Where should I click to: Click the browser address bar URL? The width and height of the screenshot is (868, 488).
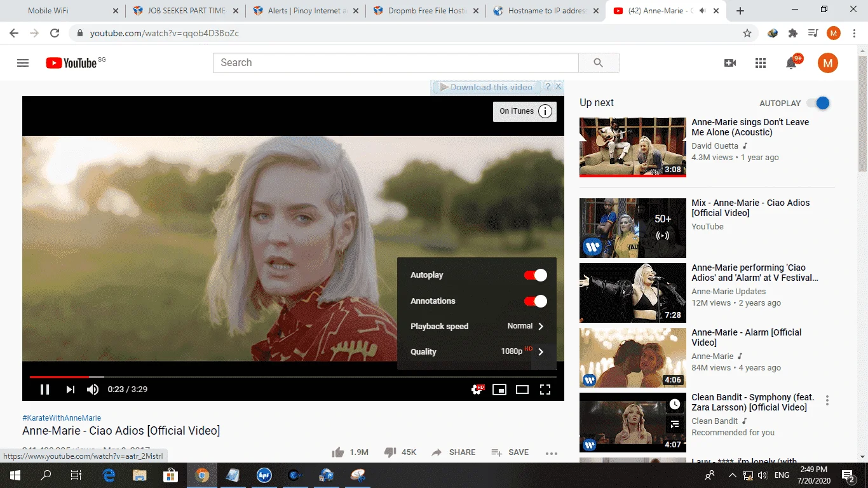[x=165, y=33]
